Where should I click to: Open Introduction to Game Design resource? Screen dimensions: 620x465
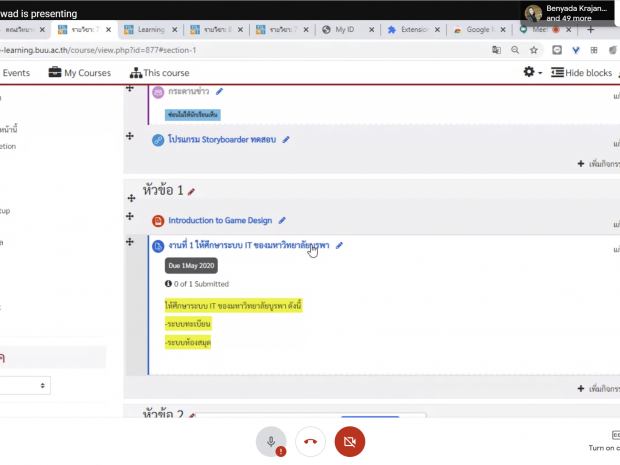[219, 220]
